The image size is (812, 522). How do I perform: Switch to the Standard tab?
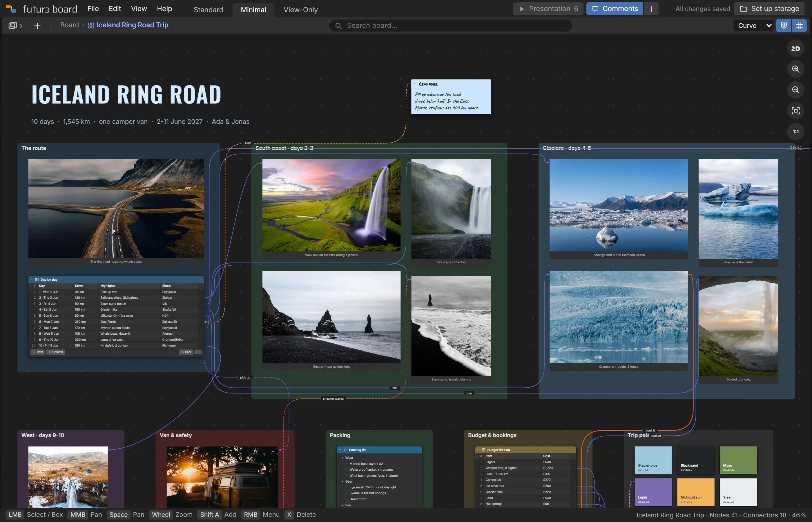tap(209, 10)
